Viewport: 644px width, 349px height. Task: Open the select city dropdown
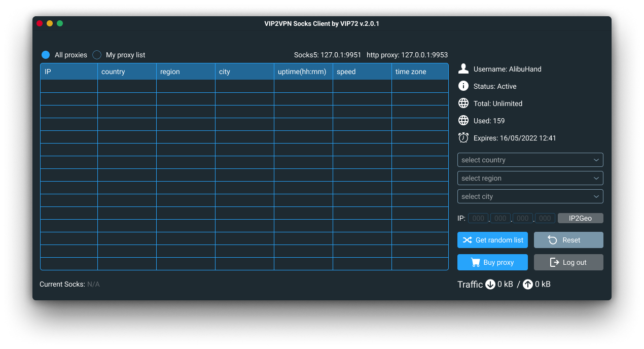[x=530, y=196]
